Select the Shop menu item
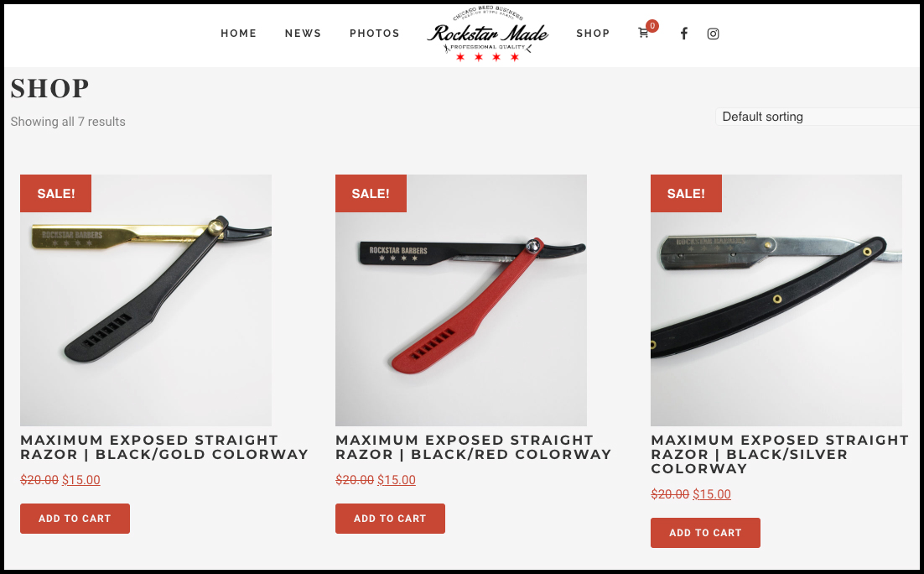 point(593,34)
